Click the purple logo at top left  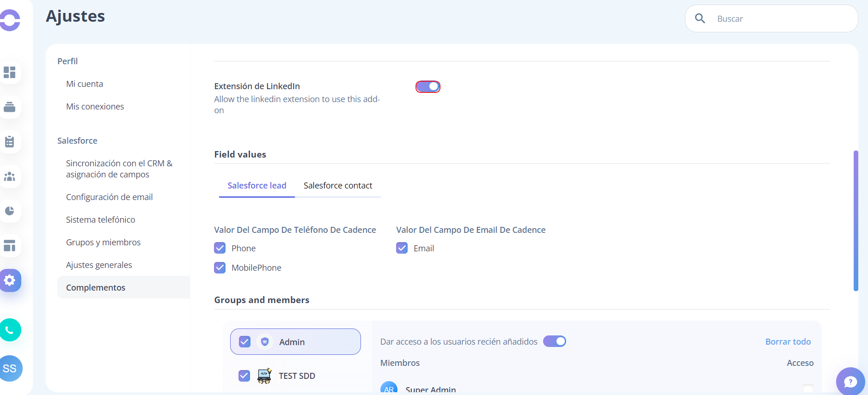[10, 20]
